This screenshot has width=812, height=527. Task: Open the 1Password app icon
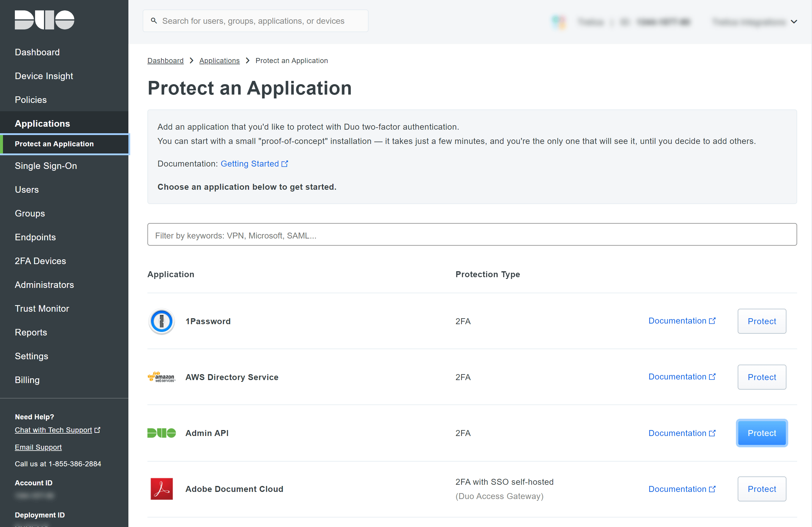tap(162, 321)
